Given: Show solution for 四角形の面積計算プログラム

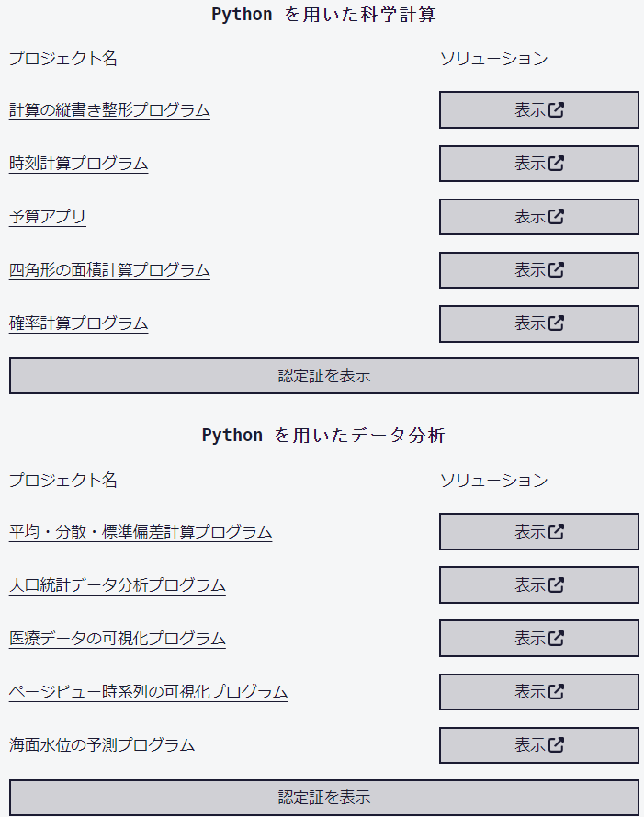Looking at the screenshot, I should (538, 270).
